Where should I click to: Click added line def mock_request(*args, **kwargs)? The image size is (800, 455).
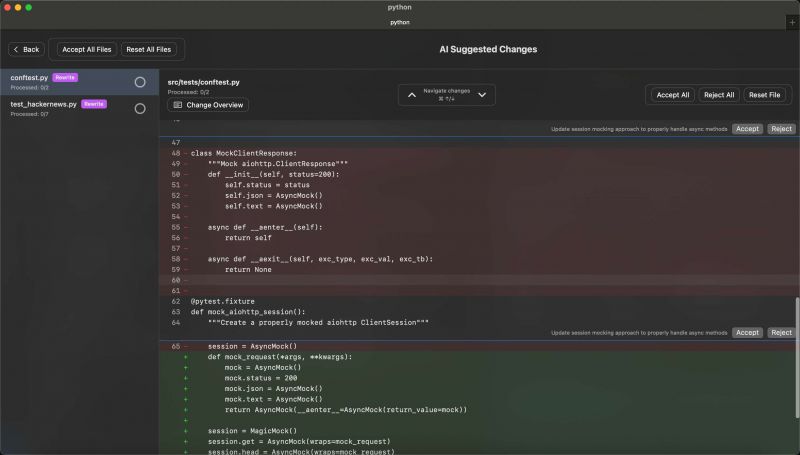[x=280, y=357]
